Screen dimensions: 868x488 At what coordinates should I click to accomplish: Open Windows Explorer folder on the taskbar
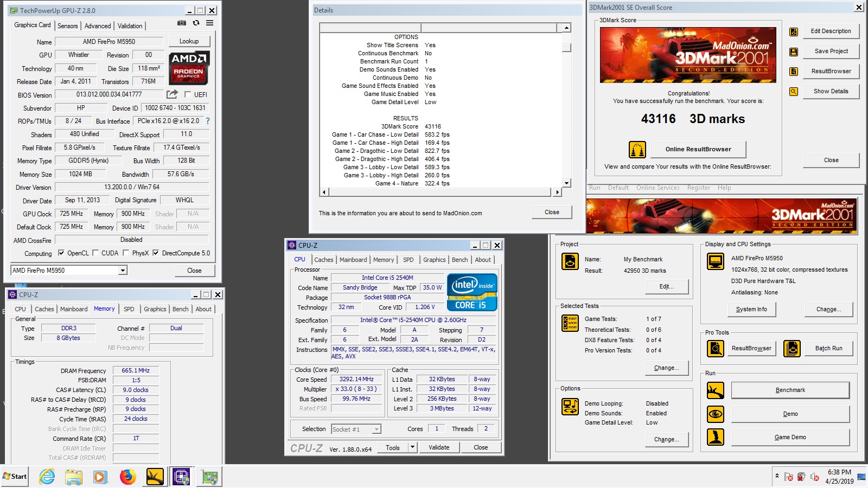pyautogui.click(x=74, y=477)
